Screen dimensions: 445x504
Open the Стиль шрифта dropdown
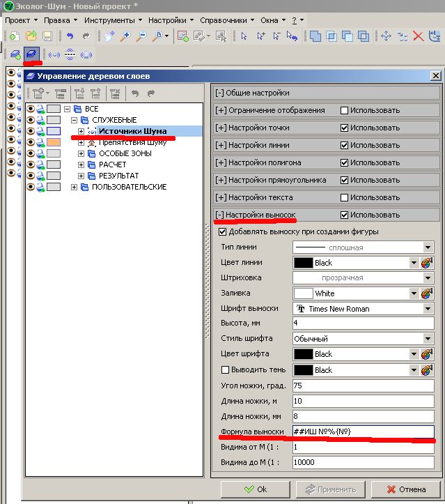428,339
